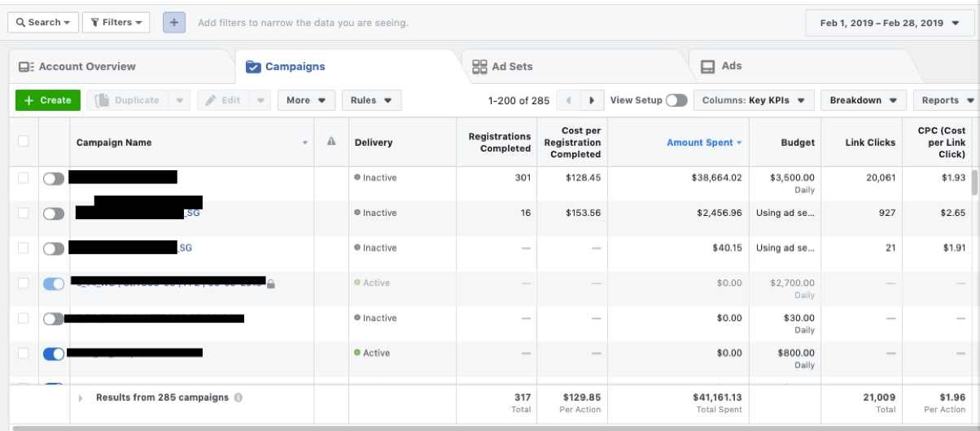Click the $3,500.00 Daily budget cell

[785, 183]
